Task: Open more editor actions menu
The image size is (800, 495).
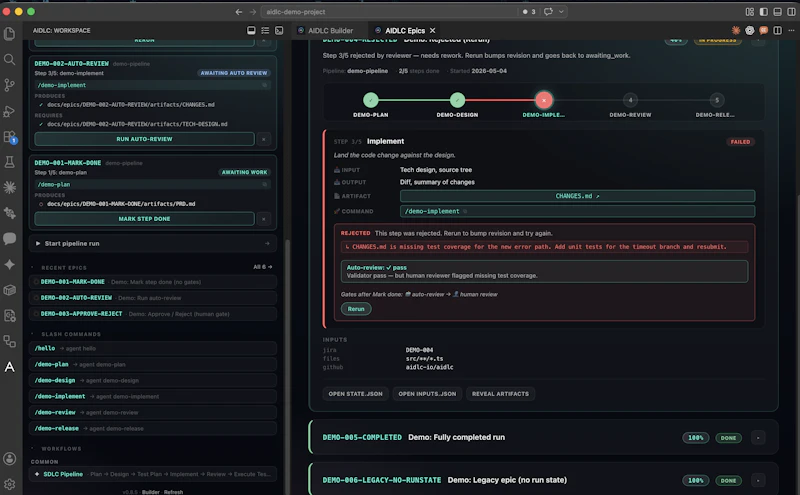Action: [x=791, y=31]
